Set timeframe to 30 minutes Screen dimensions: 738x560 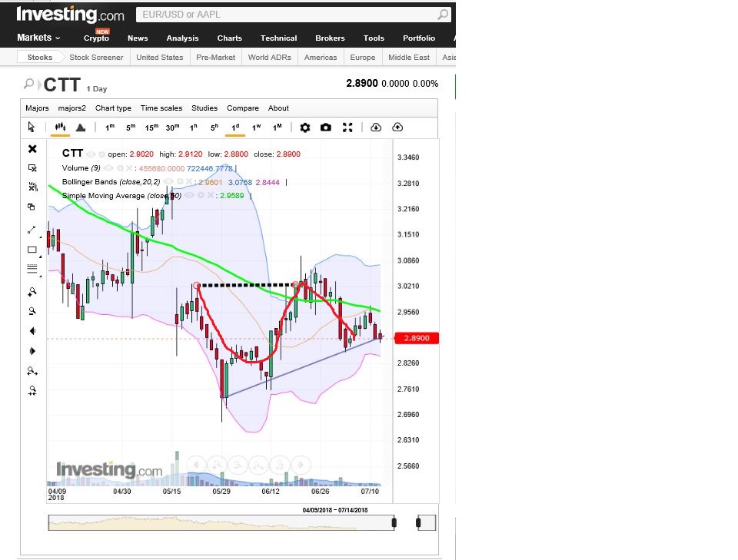[172, 128]
